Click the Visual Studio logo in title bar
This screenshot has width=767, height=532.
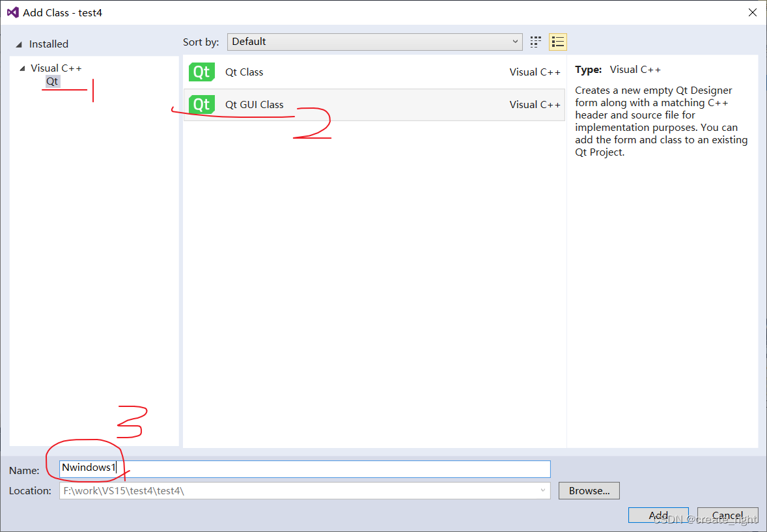(x=13, y=13)
